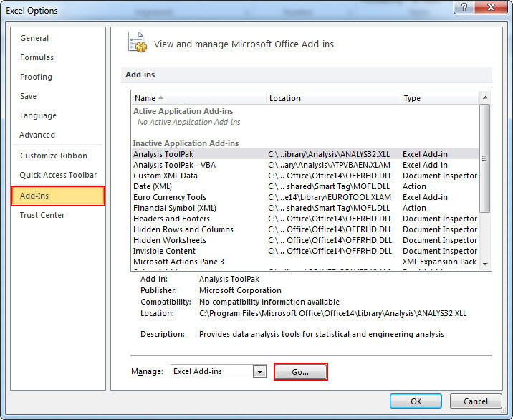Screen dimensions: 513x420
Task: Open Trust Center settings
Action: (x=42, y=215)
